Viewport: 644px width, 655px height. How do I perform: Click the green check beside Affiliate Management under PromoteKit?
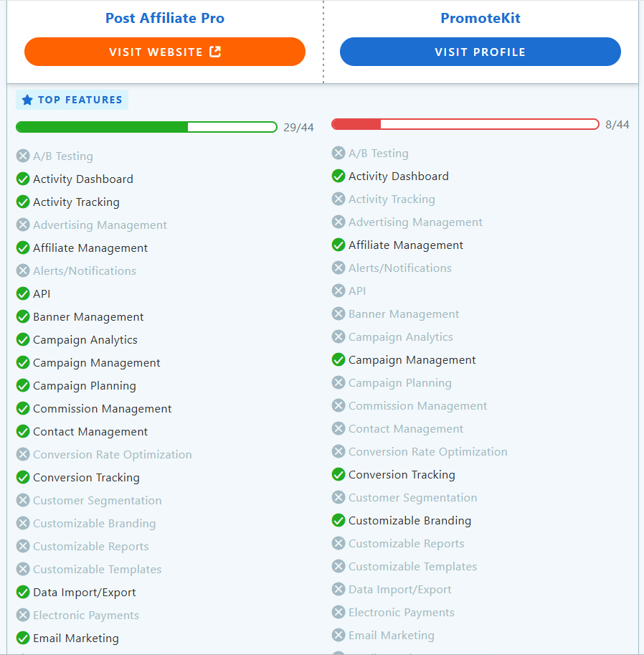pyautogui.click(x=338, y=245)
